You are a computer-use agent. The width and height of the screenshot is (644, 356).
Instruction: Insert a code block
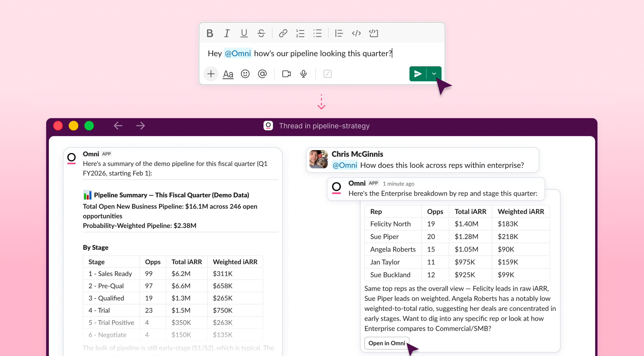pos(374,33)
